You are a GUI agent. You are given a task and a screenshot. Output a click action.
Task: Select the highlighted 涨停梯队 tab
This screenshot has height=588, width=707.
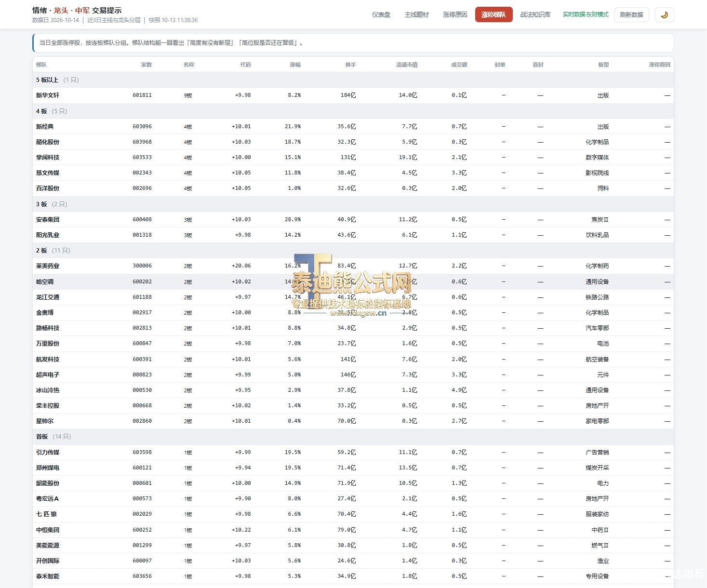pyautogui.click(x=494, y=14)
